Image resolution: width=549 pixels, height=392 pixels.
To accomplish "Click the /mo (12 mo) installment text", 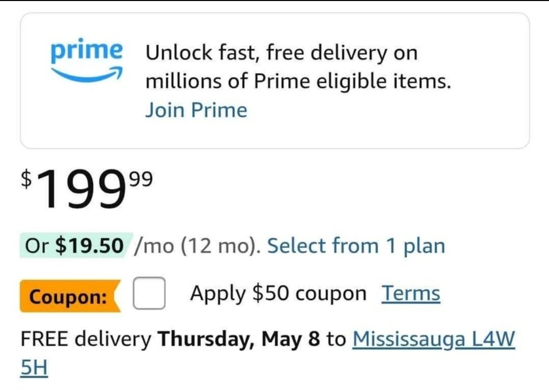I will (x=197, y=246).
